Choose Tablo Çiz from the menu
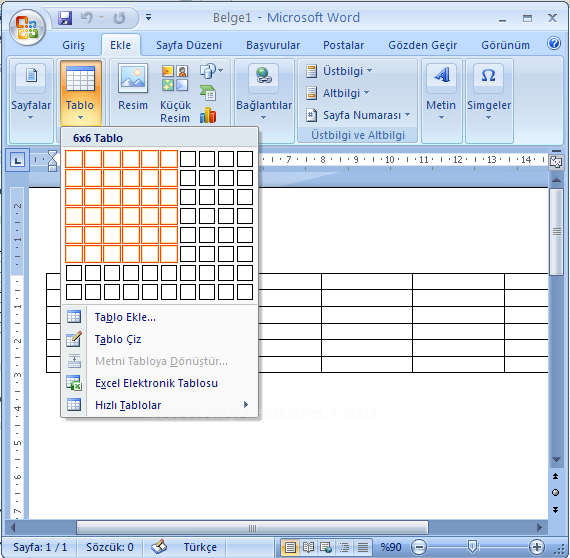The height and width of the screenshot is (558, 570). click(160, 339)
